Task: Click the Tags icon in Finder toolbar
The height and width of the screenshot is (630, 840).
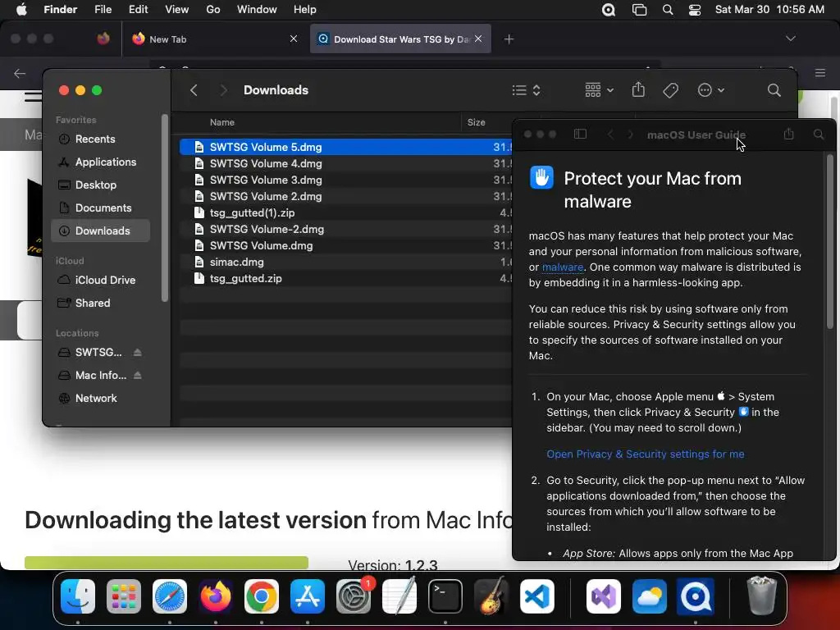Action: point(670,90)
